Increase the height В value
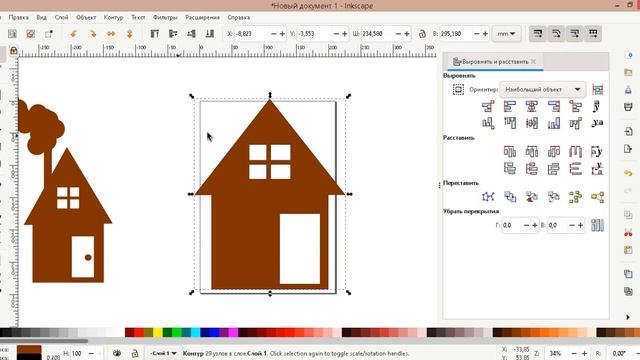Screen dimensions: 640x360 tap(485, 34)
